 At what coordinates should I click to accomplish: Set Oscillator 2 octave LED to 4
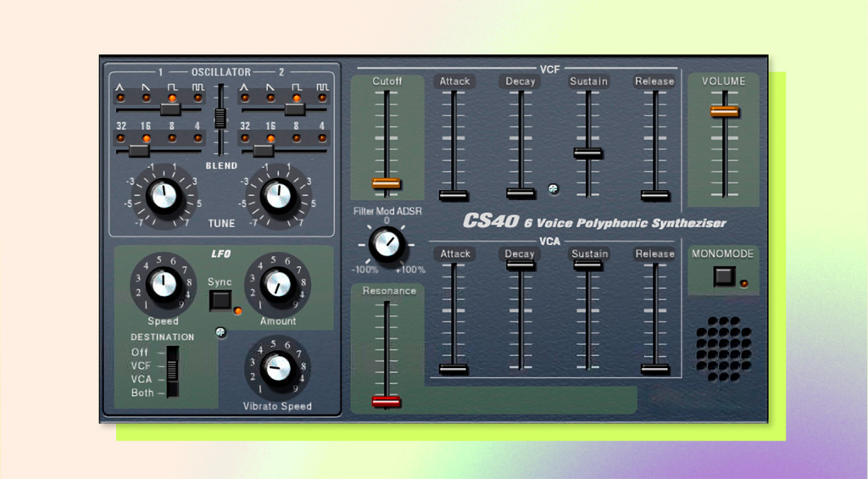click(322, 138)
